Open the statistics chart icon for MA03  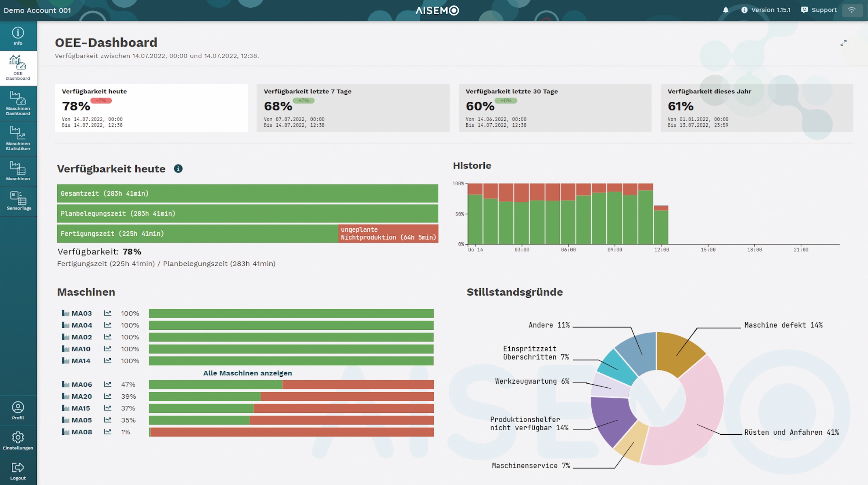click(x=107, y=313)
